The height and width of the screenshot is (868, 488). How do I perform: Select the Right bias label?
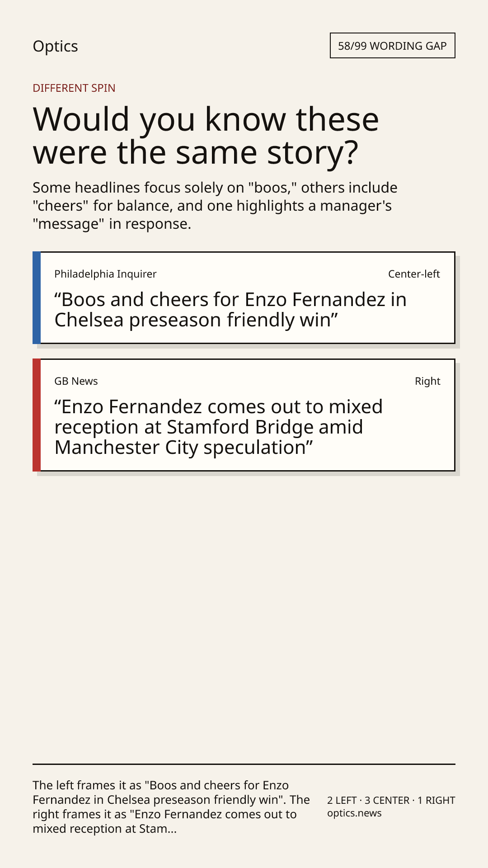tap(427, 381)
